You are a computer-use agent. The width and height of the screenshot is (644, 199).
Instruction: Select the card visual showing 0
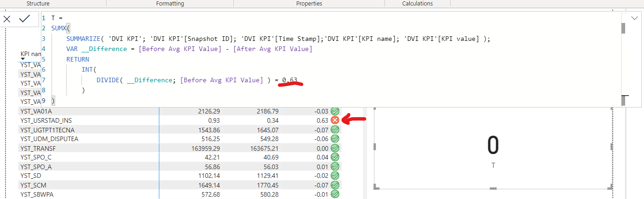point(493,147)
